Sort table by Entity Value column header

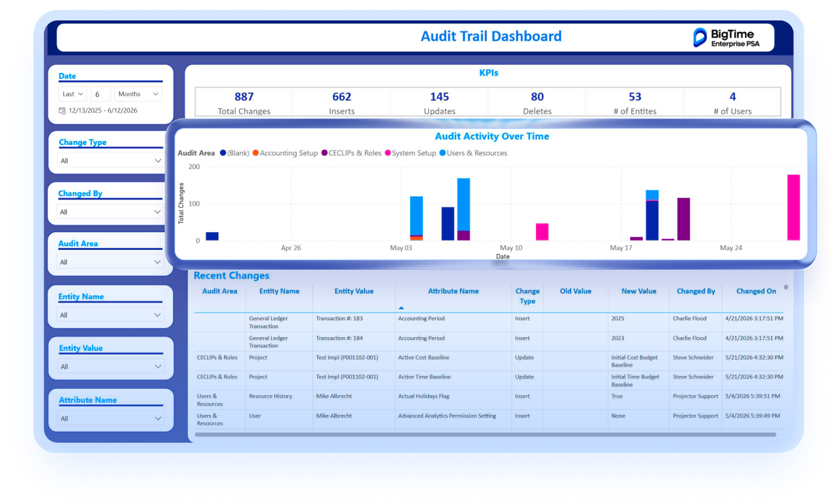point(354,292)
